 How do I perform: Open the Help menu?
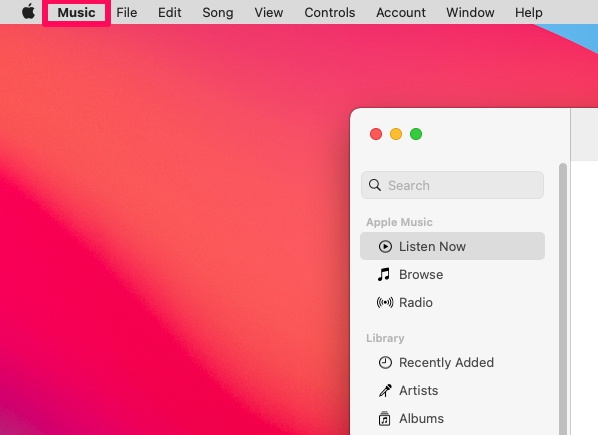529,13
